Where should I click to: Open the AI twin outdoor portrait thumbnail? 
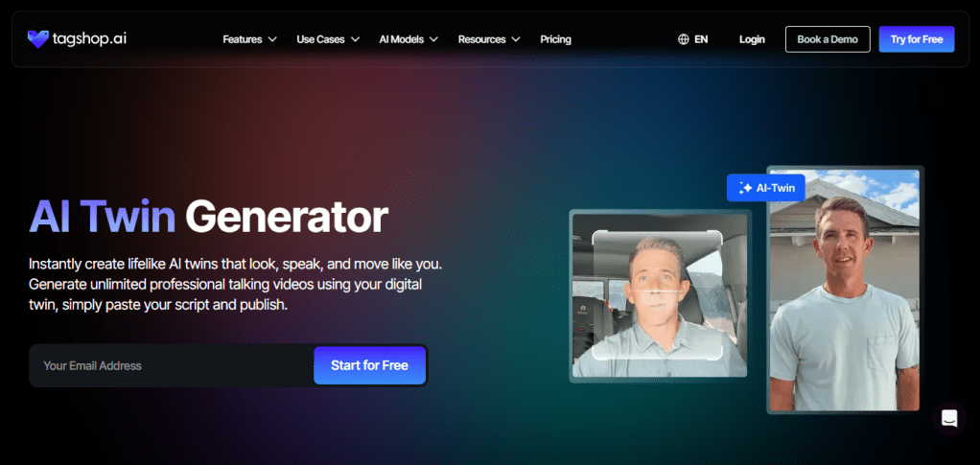pos(845,290)
